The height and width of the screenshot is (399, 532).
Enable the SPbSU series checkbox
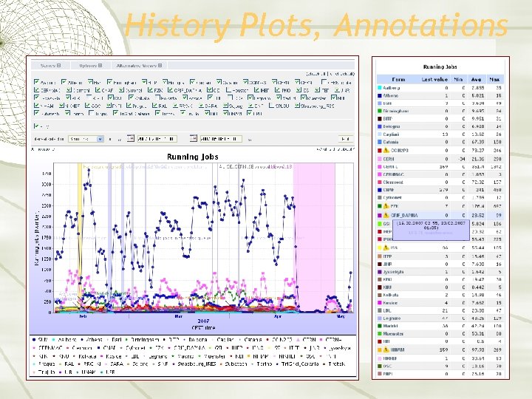[x=271, y=106]
